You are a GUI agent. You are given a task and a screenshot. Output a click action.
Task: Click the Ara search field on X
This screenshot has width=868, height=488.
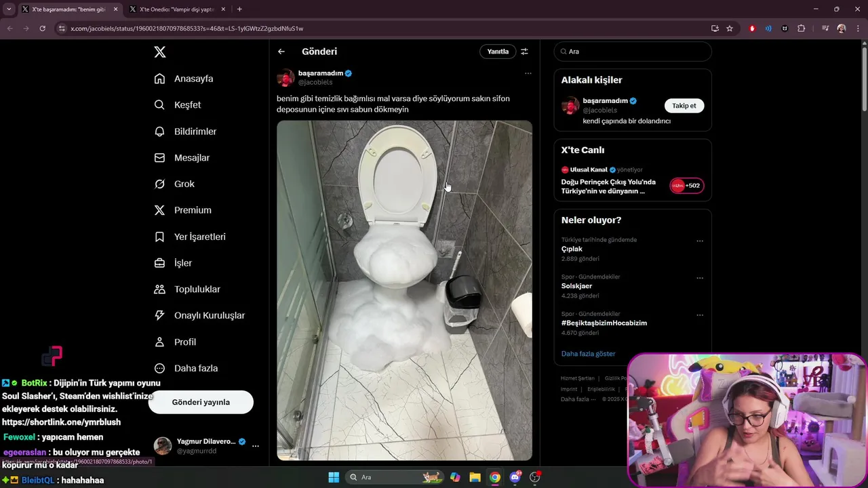pos(633,52)
